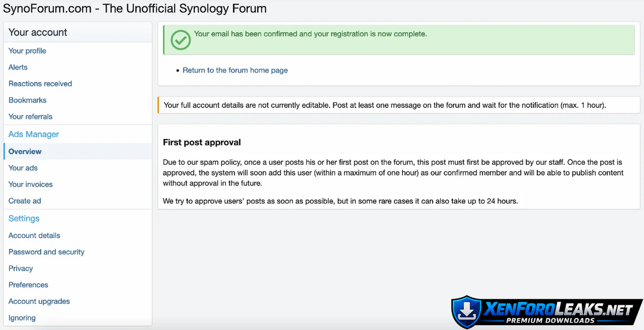The width and height of the screenshot is (644, 330).
Task: Return to the forum home page
Action: [x=235, y=70]
